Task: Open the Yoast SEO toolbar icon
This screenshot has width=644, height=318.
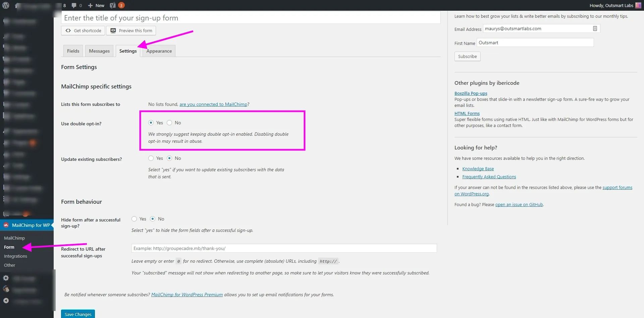Action: click(113, 5)
